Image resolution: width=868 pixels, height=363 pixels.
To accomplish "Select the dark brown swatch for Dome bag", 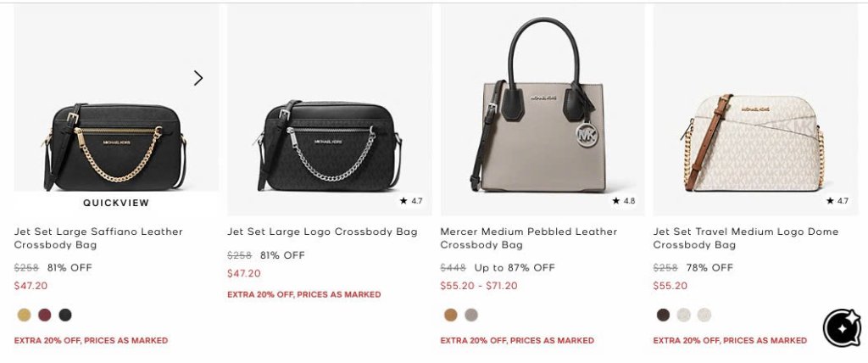I will tap(663, 316).
